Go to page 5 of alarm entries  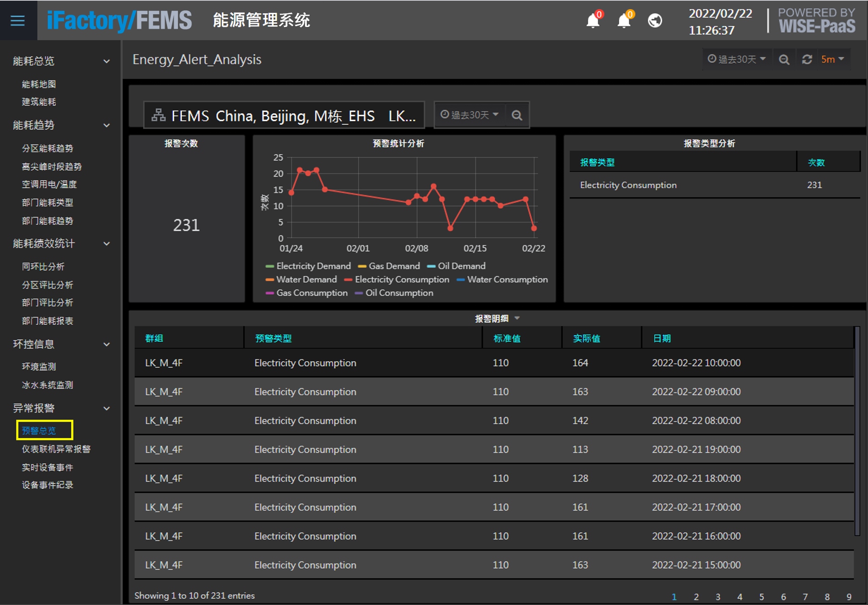click(761, 597)
